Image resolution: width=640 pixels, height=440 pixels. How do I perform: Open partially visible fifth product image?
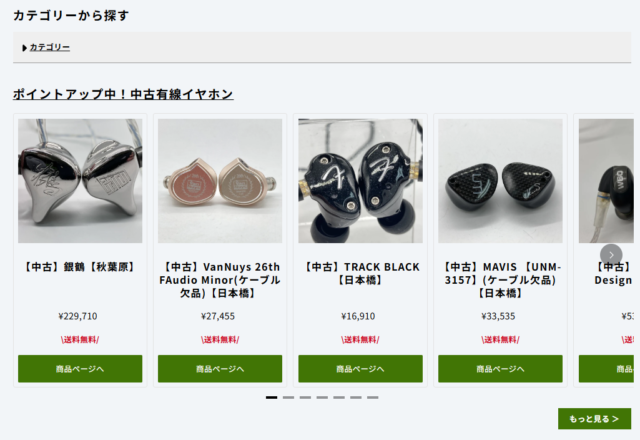tap(606, 181)
